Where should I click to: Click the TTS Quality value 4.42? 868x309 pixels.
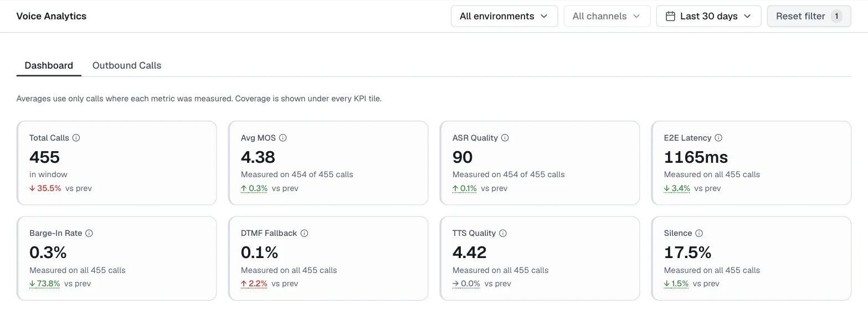470,253
